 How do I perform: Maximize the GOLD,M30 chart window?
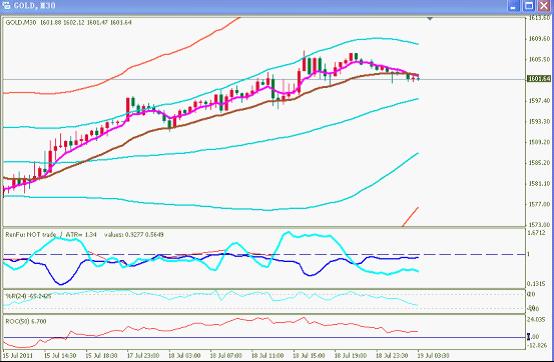click(x=529, y=6)
